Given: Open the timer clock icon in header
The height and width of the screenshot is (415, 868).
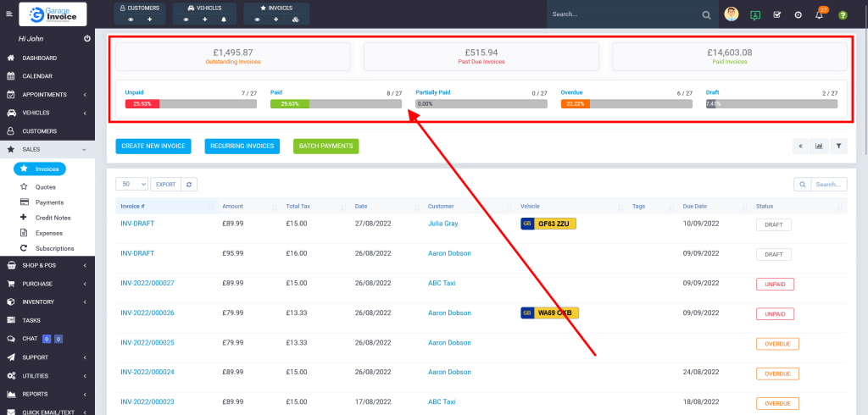Looking at the screenshot, I should (798, 15).
